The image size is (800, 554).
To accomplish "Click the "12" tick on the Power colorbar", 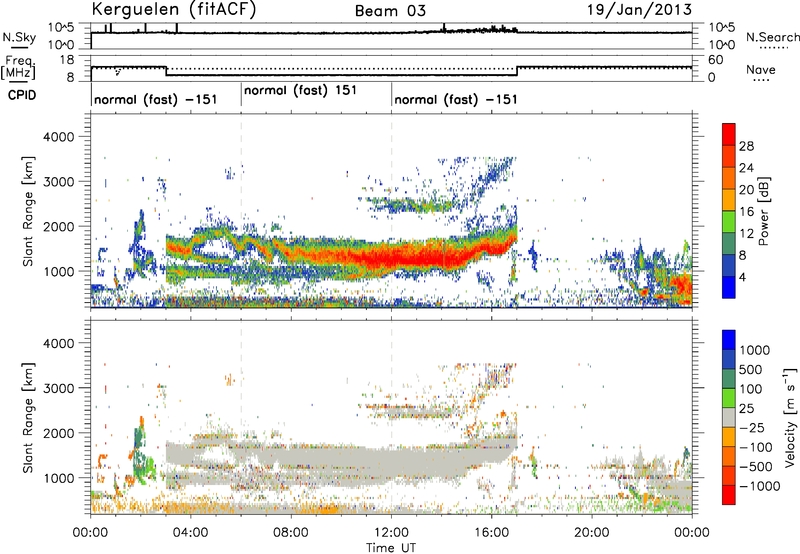I will pos(746,234).
